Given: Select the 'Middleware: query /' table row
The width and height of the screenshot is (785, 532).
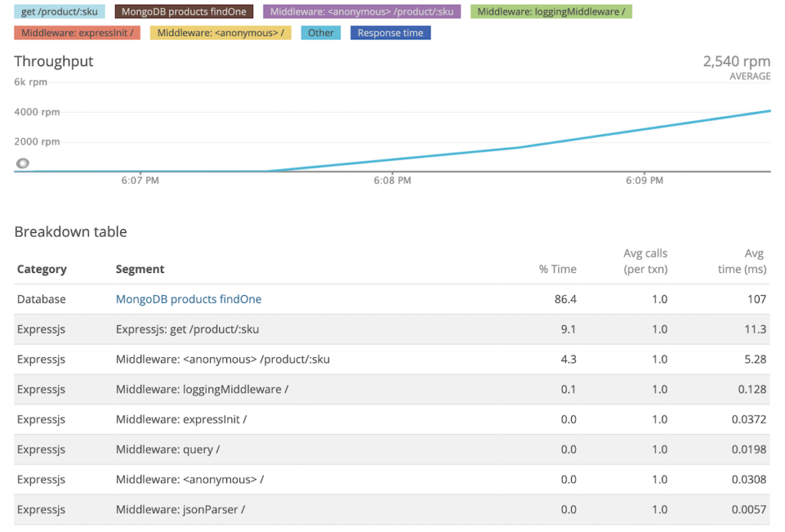Looking at the screenshot, I should pyautogui.click(x=392, y=449).
